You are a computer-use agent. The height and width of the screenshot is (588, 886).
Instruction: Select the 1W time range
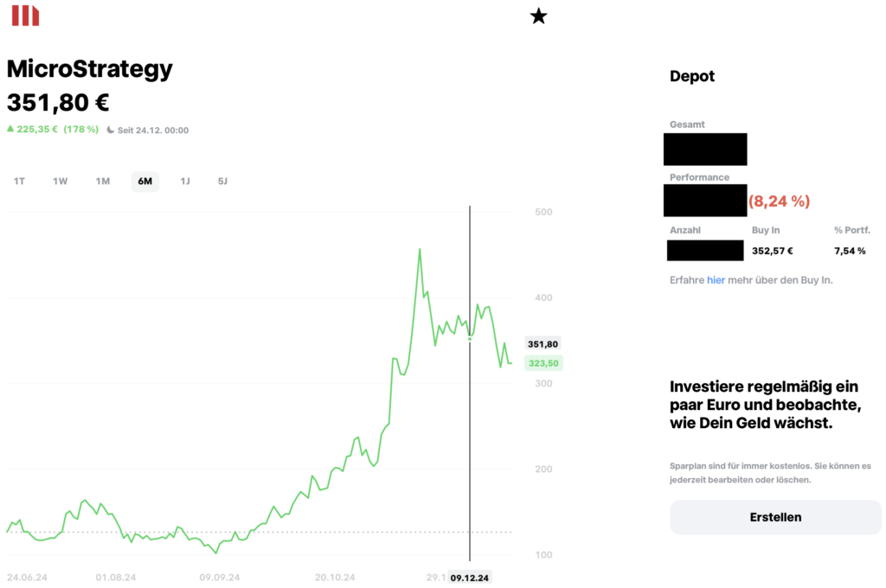(x=60, y=182)
